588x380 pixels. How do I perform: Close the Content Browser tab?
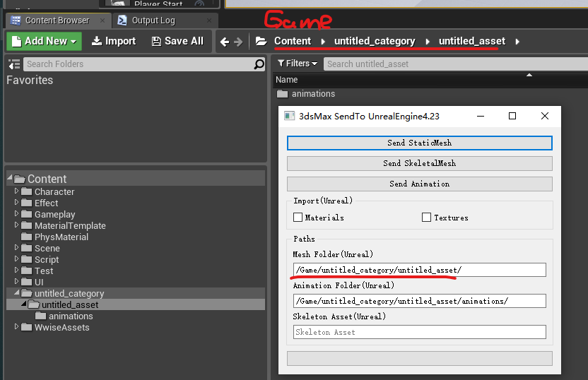[102, 20]
